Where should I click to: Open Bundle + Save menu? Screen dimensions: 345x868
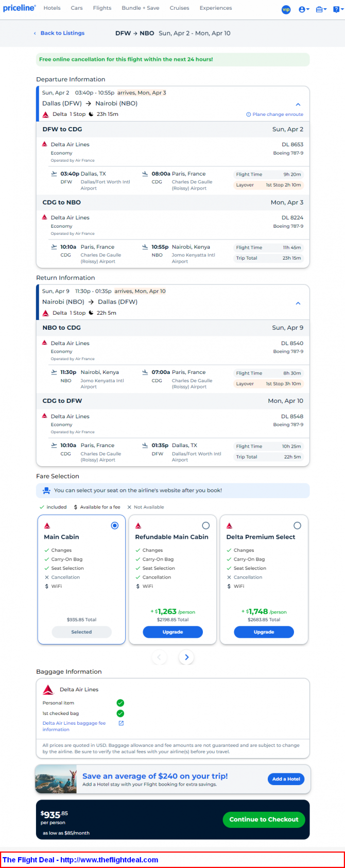141,8
